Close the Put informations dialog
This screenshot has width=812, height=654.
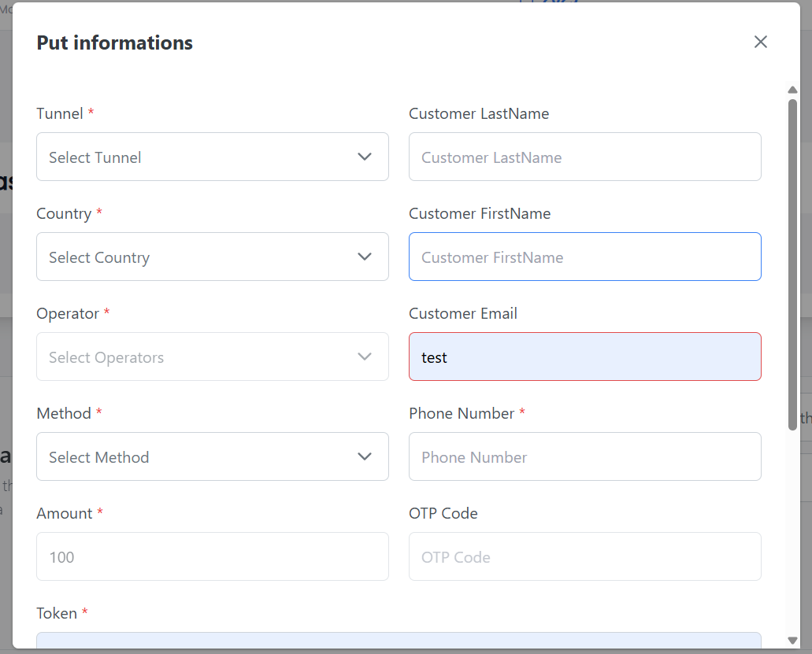[x=760, y=42]
